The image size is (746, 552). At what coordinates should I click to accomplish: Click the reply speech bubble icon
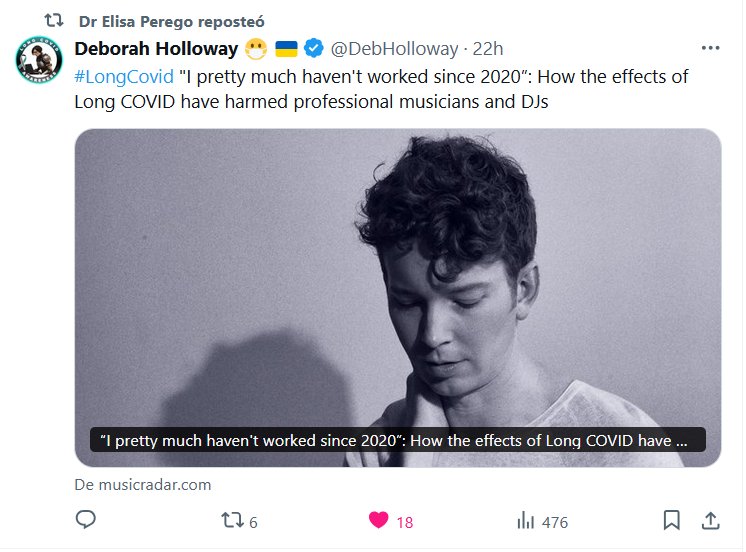point(86,520)
